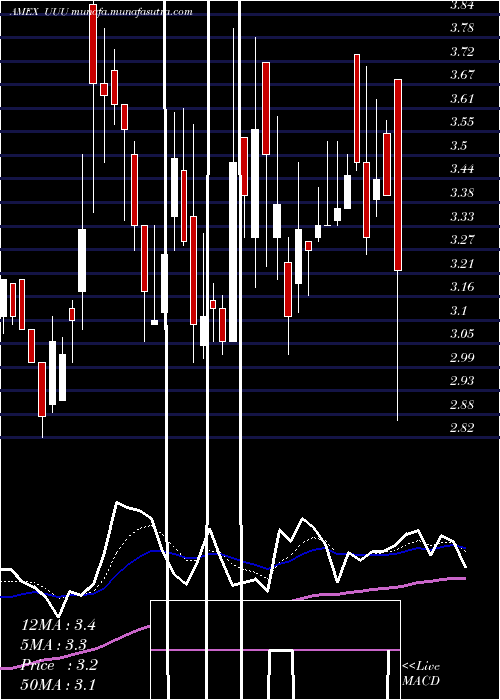Click the Price : 3.2 legend entry

(x=59, y=665)
